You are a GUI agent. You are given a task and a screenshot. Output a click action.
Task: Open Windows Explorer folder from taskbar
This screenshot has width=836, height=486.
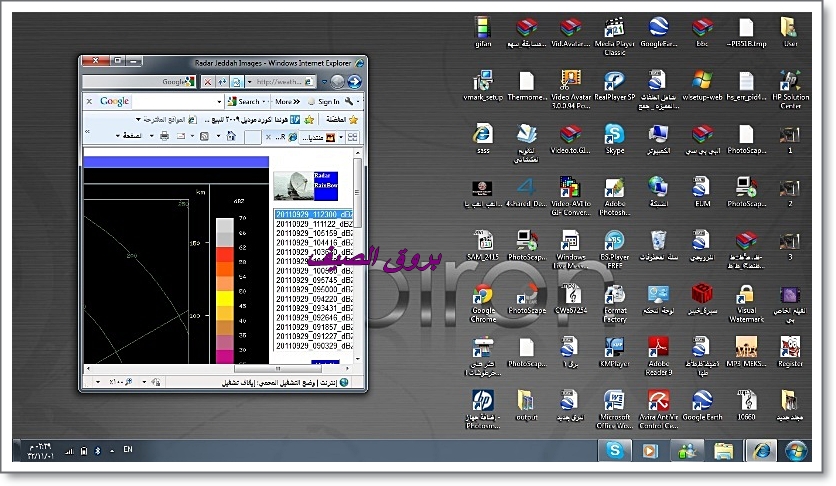coord(724,451)
